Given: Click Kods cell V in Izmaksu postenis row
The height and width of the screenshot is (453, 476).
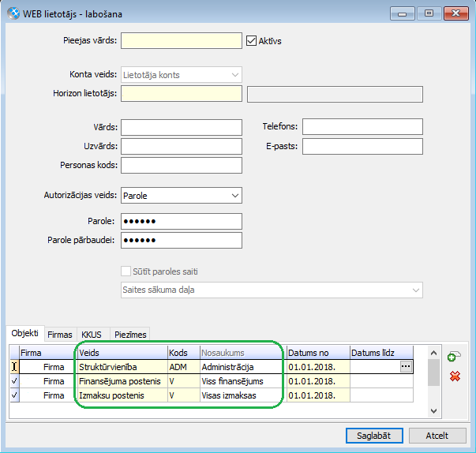Looking at the screenshot, I should [184, 395].
